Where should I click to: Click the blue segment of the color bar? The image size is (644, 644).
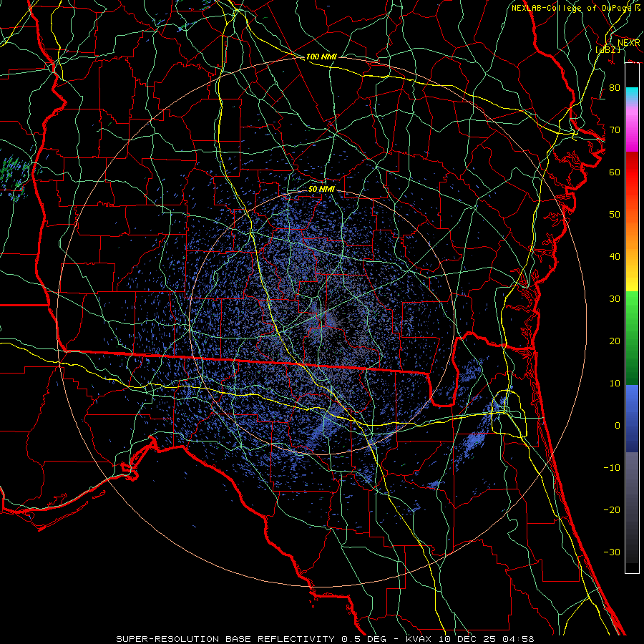click(x=632, y=418)
